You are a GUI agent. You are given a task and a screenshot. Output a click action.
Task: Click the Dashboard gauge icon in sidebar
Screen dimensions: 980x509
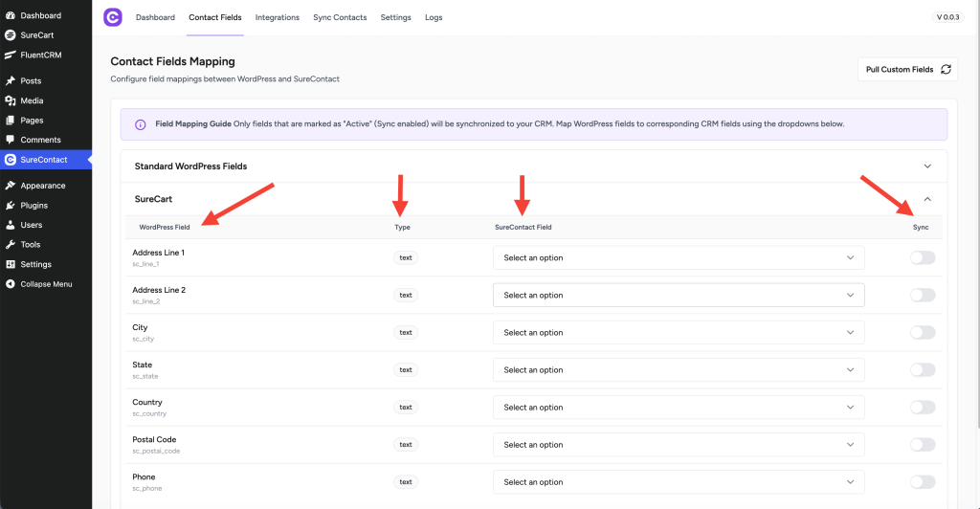pos(10,15)
